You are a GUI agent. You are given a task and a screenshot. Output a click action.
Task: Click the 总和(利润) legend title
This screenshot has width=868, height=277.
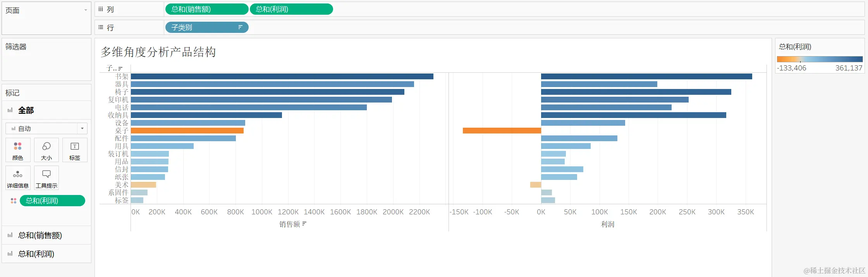coord(795,47)
